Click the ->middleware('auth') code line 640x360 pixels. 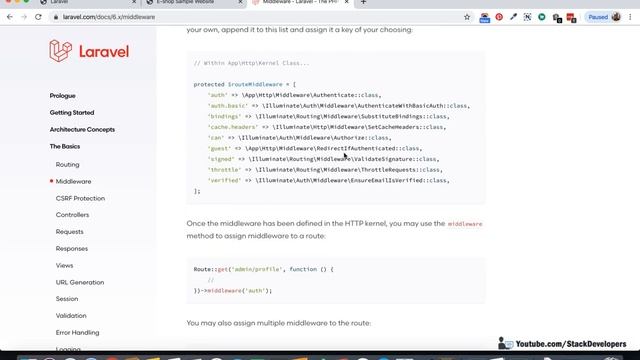(x=233, y=291)
